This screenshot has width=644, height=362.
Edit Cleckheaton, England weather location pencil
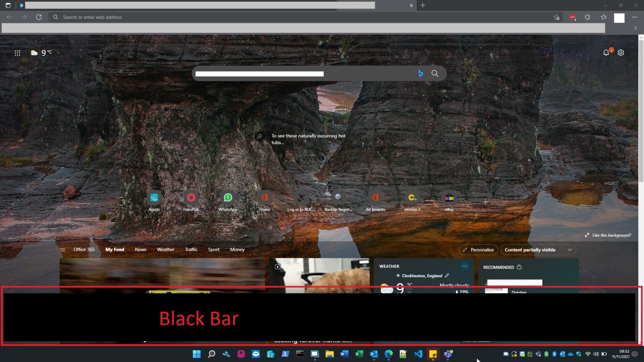(x=447, y=276)
